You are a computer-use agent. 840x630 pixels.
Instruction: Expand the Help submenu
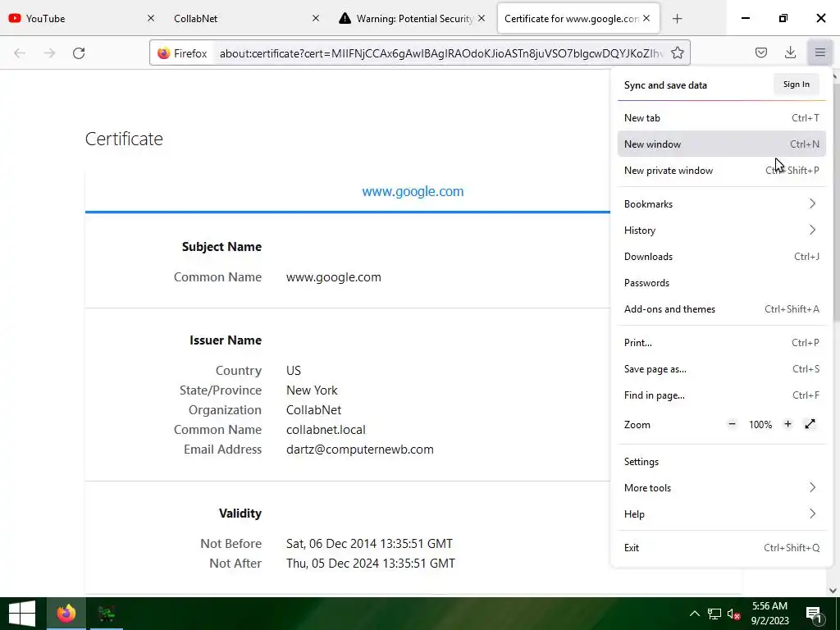coord(722,514)
